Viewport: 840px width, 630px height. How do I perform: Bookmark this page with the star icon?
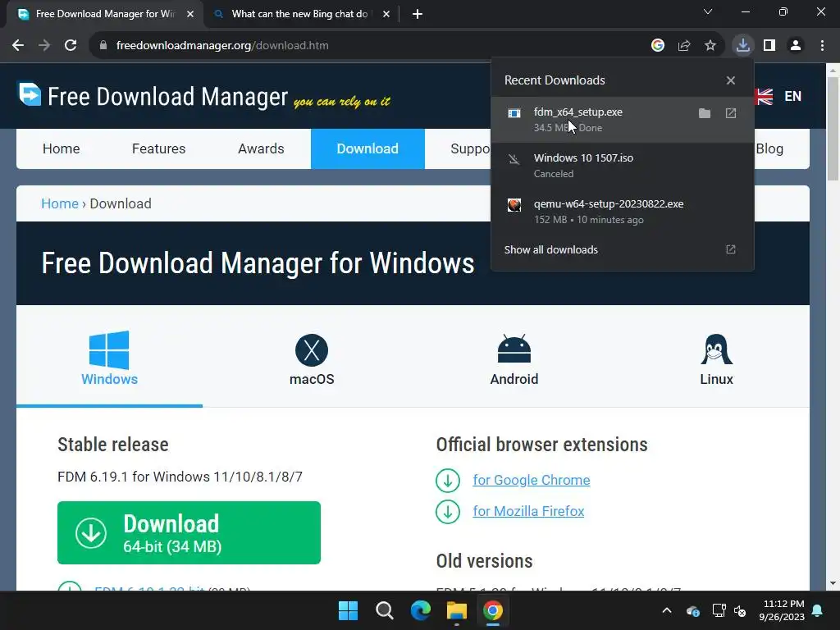pyautogui.click(x=710, y=46)
